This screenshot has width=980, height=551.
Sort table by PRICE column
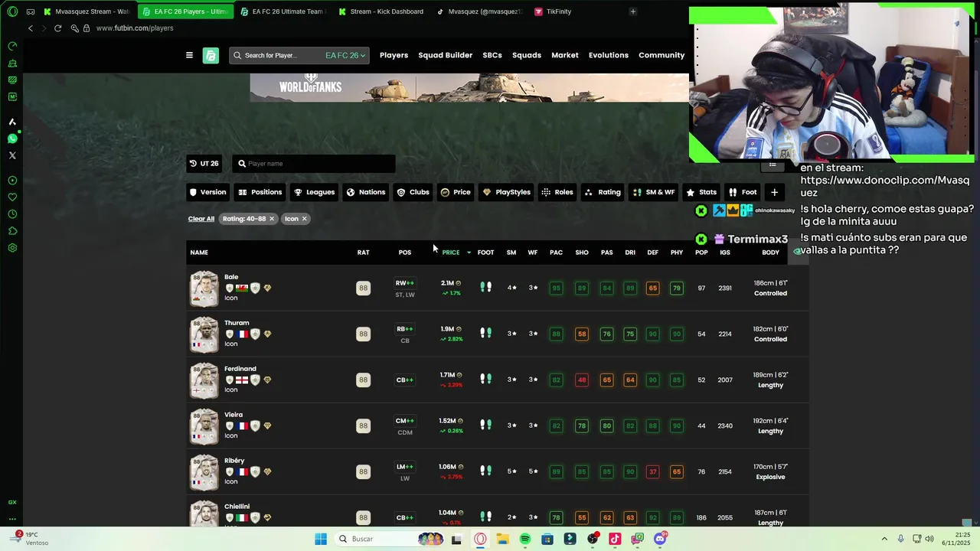tap(451, 253)
